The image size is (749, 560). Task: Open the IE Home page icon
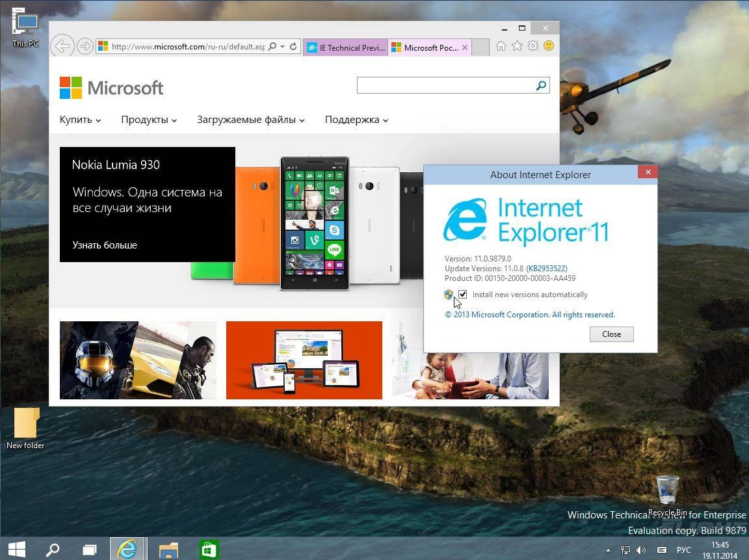(501, 46)
